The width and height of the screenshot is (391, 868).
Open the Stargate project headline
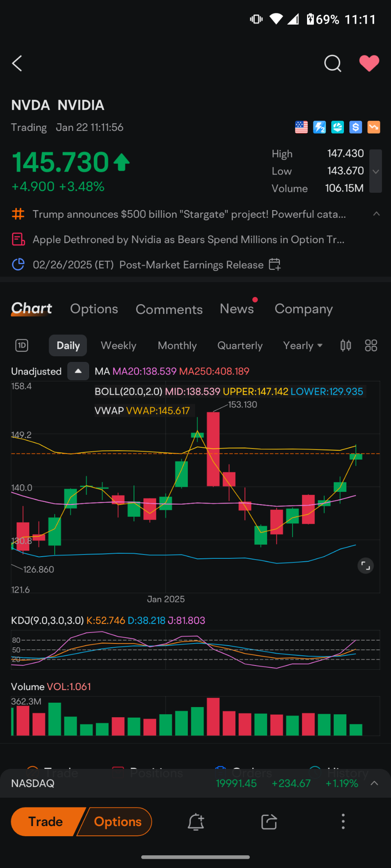pyautogui.click(x=189, y=214)
